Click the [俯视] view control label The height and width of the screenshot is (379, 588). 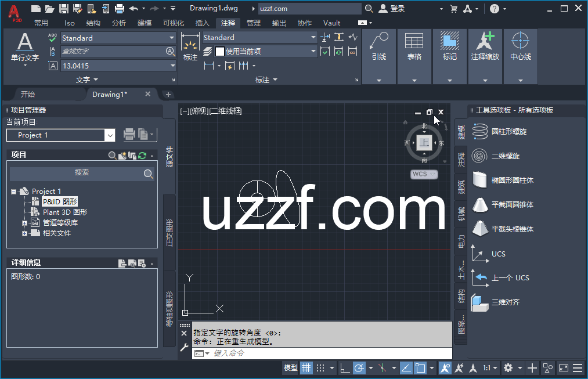[200, 111]
